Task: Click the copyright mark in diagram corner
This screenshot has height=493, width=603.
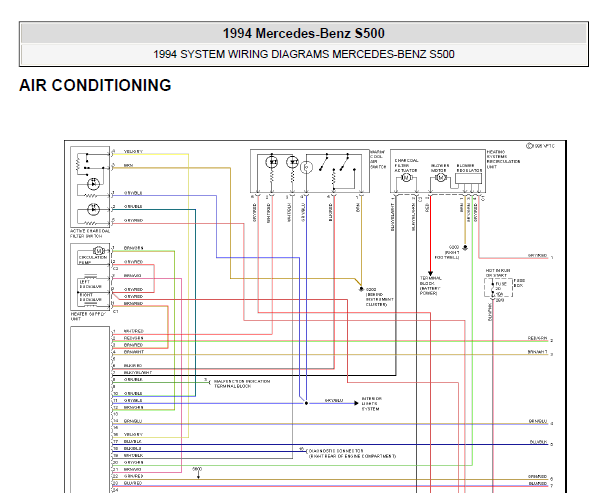Action: [540, 146]
